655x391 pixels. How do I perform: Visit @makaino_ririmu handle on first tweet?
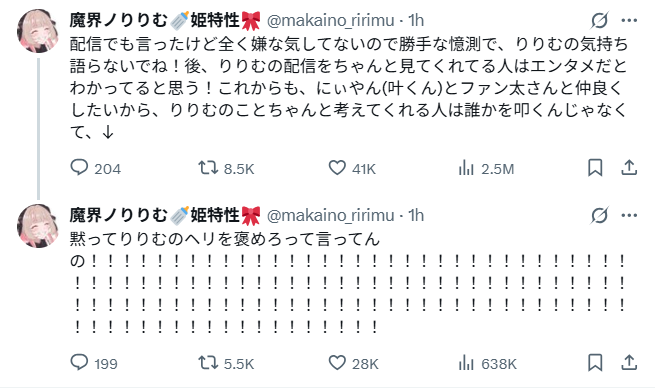pos(330,20)
